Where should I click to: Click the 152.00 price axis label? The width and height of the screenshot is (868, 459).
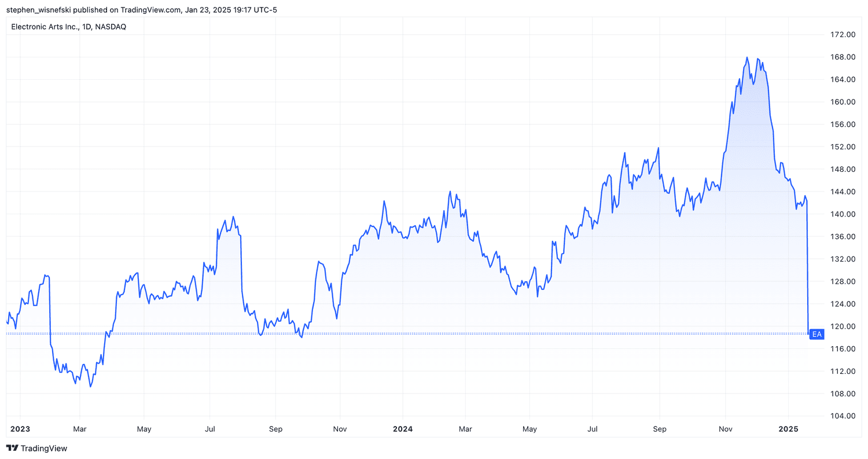(x=843, y=147)
